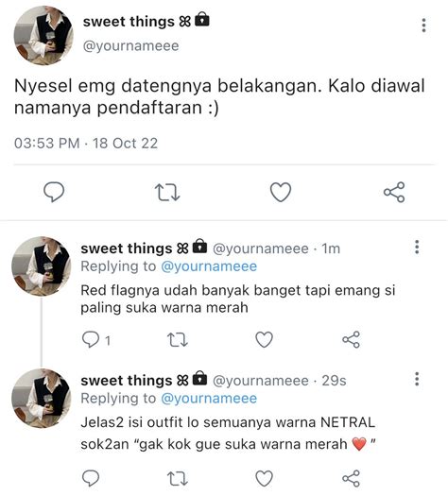Reply to the Jelas2 isi outfit tweet
The width and height of the screenshot is (448, 496).
91,478
